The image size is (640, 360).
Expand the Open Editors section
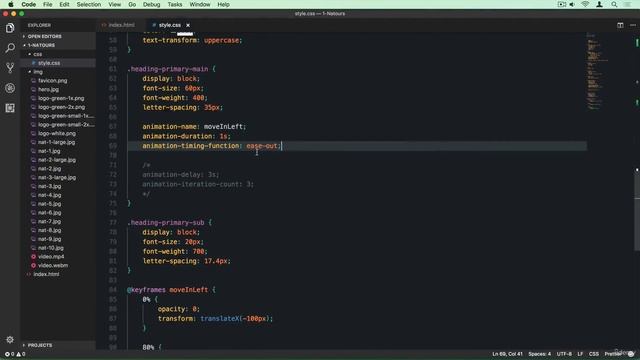pyautogui.click(x=58, y=36)
